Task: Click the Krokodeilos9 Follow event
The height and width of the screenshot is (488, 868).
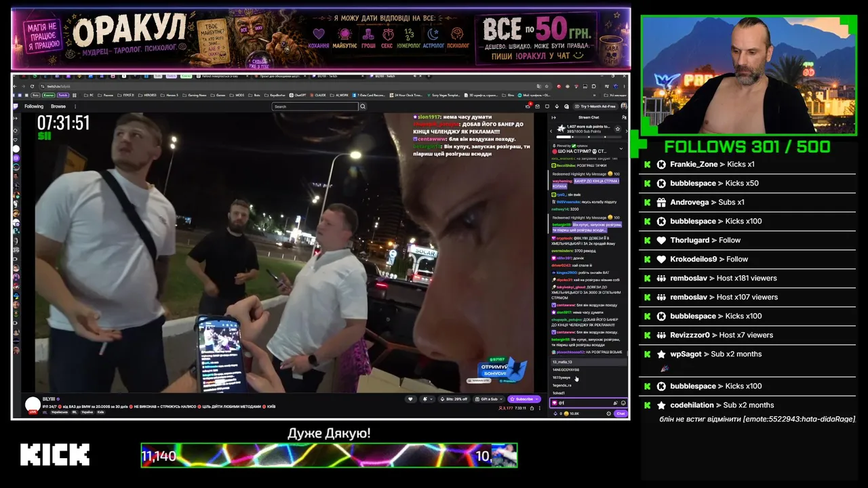Action: click(x=748, y=259)
